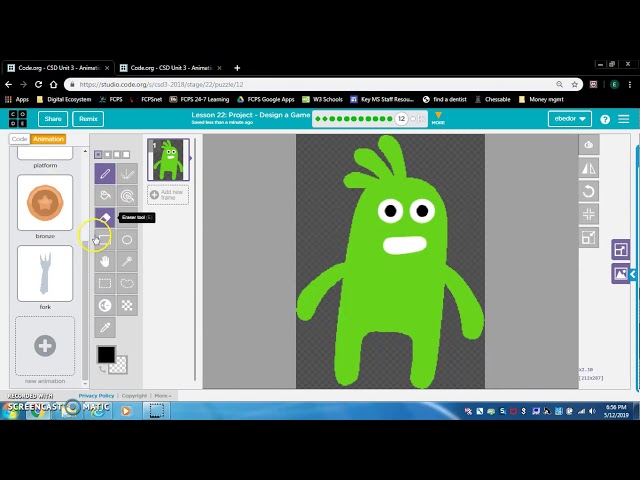Open the Privacy Policy link
Image resolution: width=640 pixels, height=480 pixels.
click(x=96, y=396)
